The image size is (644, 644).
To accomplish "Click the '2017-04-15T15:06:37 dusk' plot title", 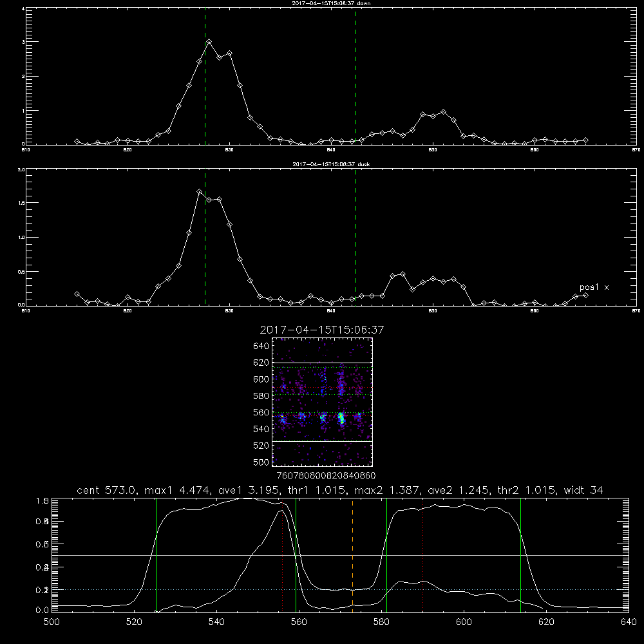I will pyautogui.click(x=331, y=164).
